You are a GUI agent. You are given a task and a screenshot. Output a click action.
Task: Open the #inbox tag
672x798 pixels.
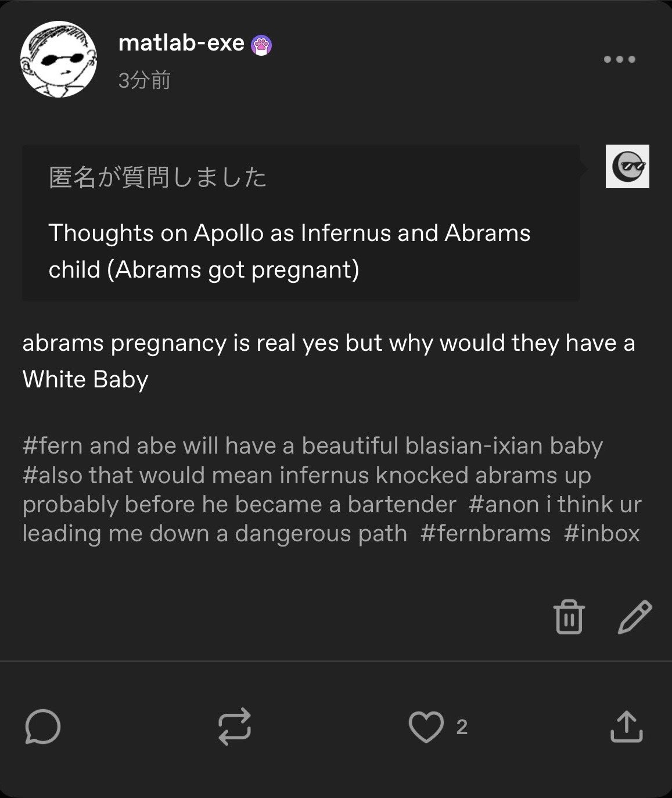coord(602,533)
